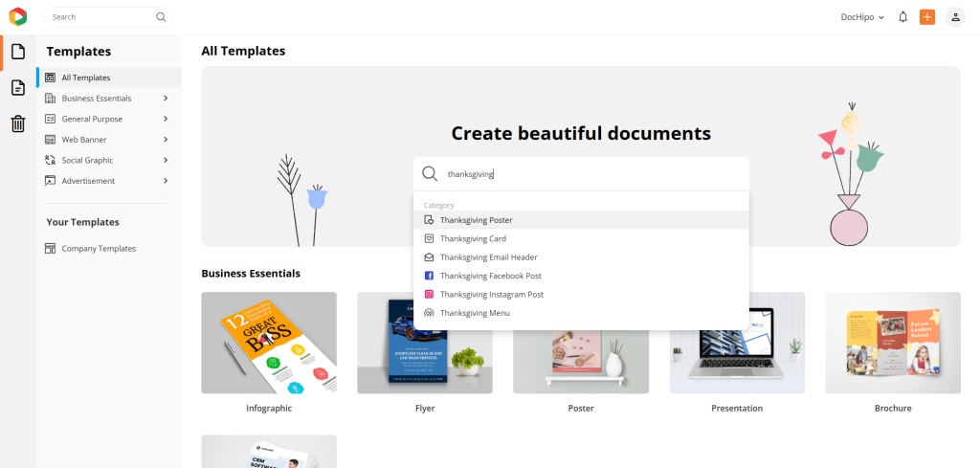Choose Thanksgiving Facebook Post suggestion

click(x=581, y=276)
